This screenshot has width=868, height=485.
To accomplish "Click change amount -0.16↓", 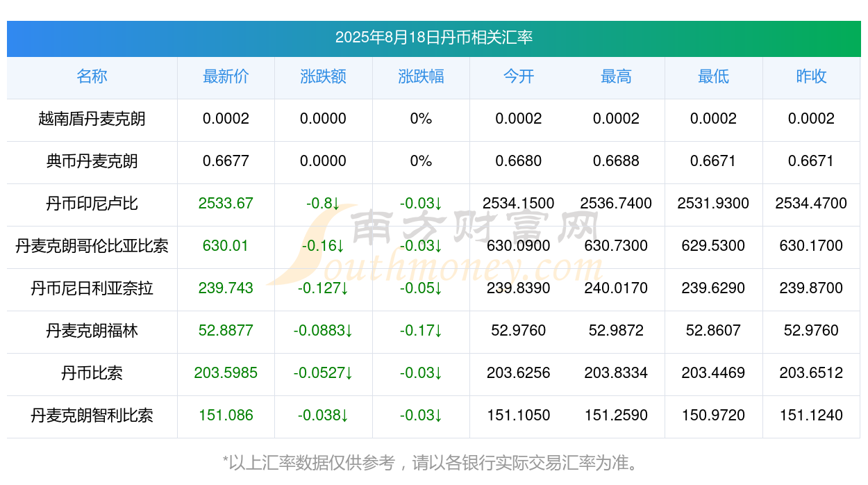I will point(323,246).
